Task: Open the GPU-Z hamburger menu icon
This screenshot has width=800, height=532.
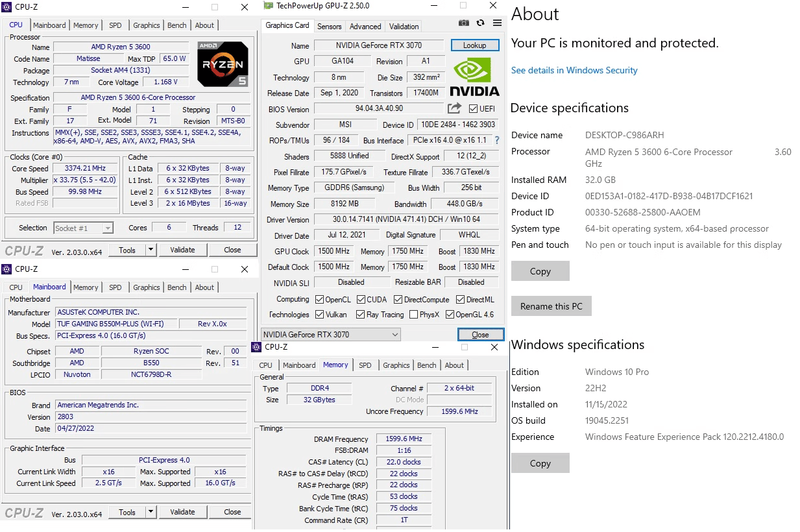Action: pyautogui.click(x=498, y=23)
